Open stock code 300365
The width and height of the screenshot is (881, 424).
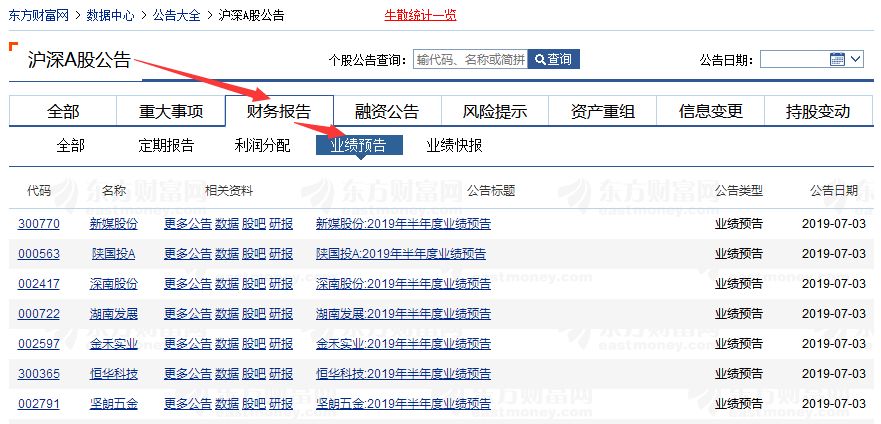pyautogui.click(x=39, y=373)
